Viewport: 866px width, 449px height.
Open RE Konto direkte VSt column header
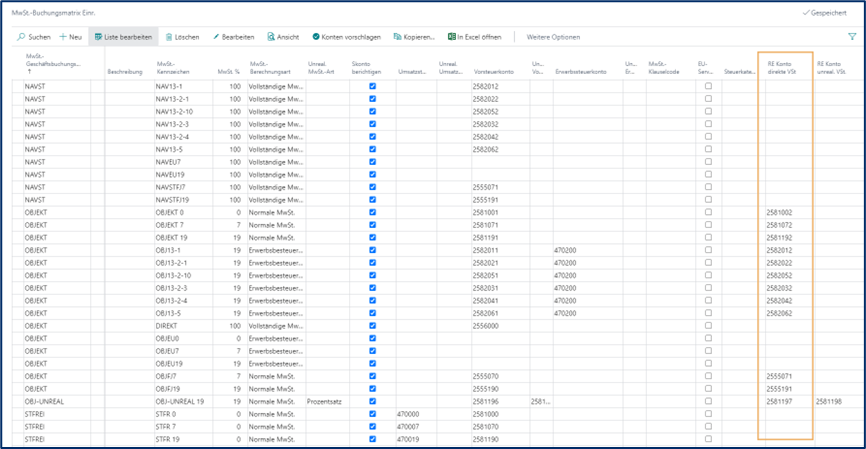(x=781, y=68)
